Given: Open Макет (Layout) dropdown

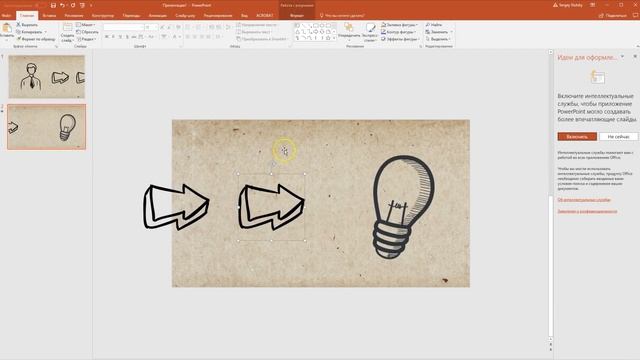Looking at the screenshot, I should (x=86, y=25).
